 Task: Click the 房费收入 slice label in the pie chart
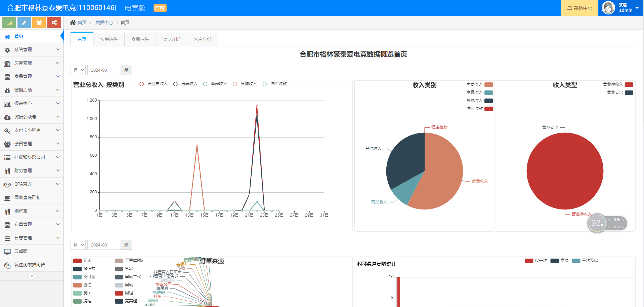[480, 181]
